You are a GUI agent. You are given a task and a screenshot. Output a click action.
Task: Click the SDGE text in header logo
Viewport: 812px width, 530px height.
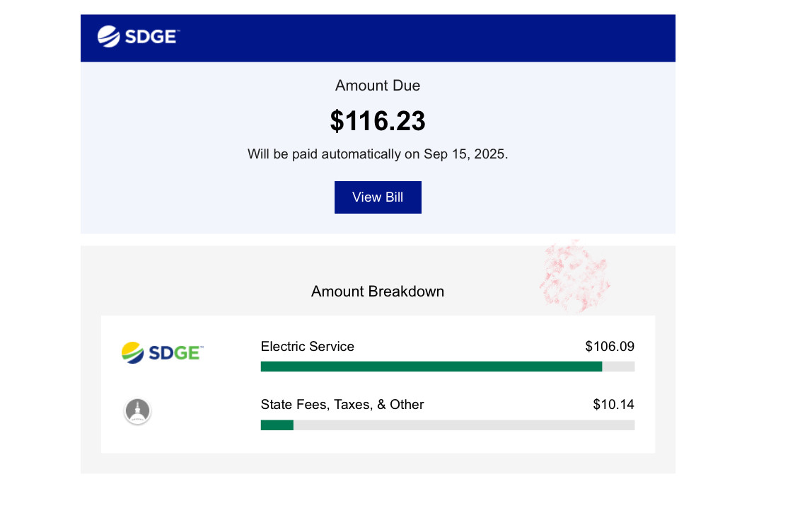(x=152, y=37)
